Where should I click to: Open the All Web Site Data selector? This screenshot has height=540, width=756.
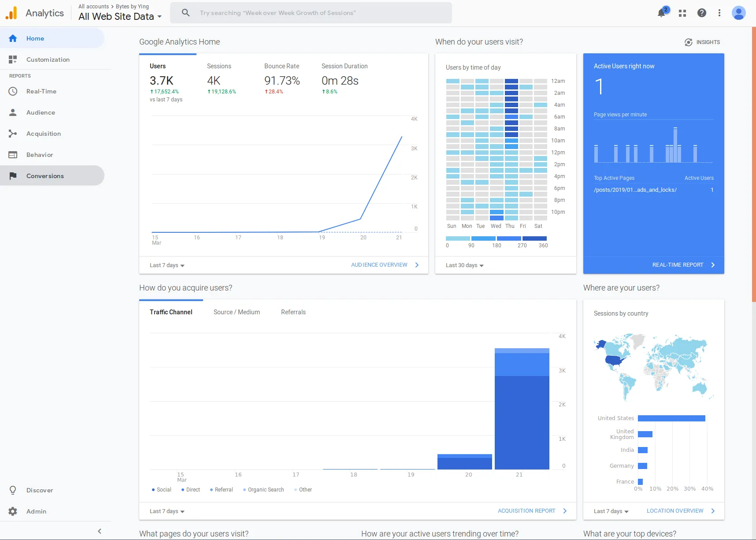pyautogui.click(x=120, y=17)
